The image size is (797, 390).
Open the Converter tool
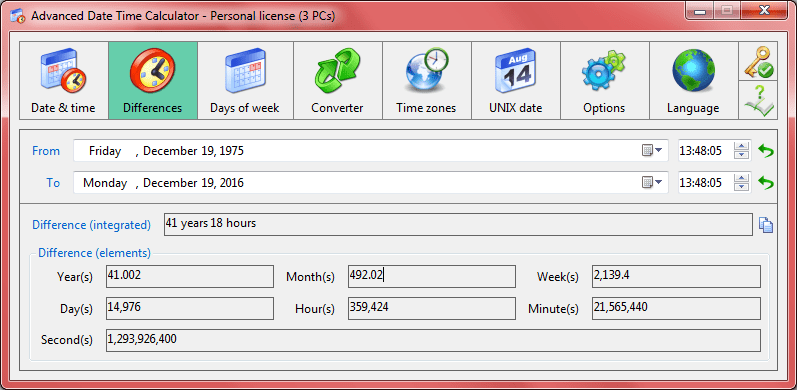tap(338, 80)
